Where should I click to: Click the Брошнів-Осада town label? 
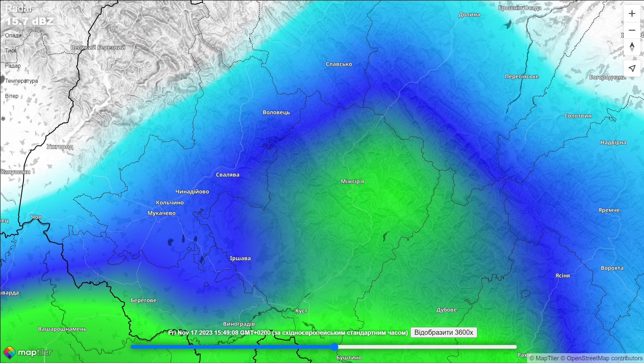point(520,8)
